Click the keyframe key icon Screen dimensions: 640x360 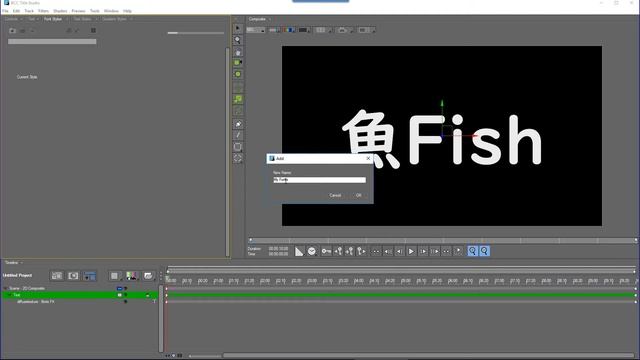326,251
